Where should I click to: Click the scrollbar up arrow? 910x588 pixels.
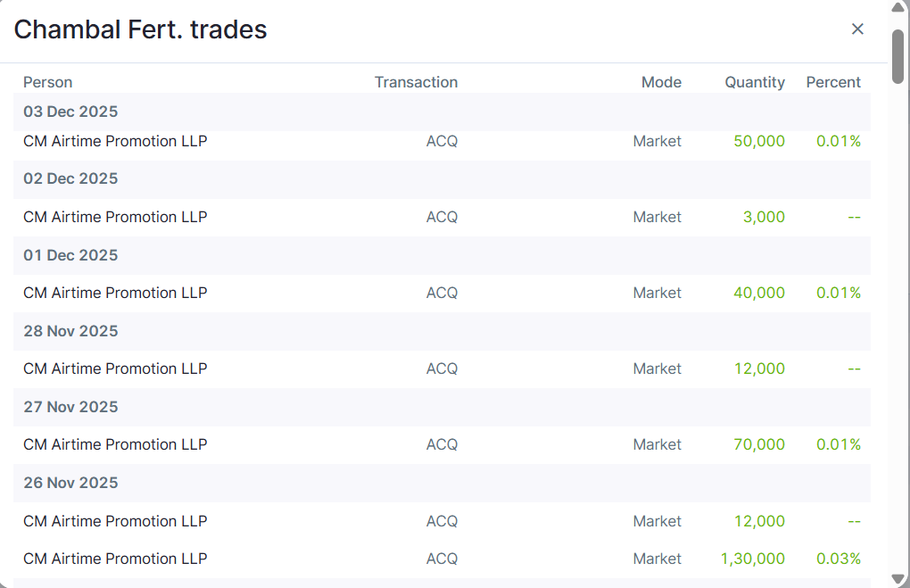tap(898, 9)
